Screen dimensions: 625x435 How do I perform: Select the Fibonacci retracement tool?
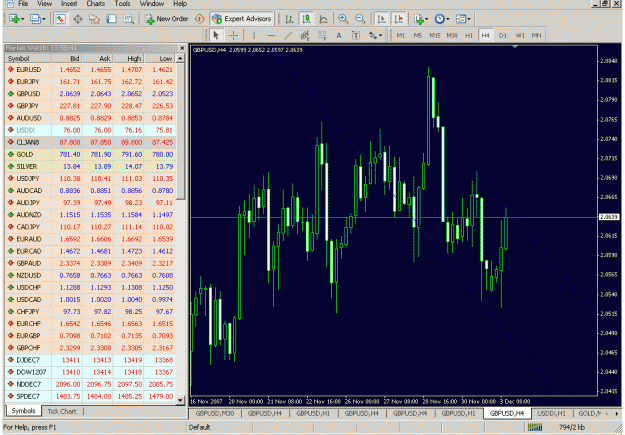(x=322, y=35)
